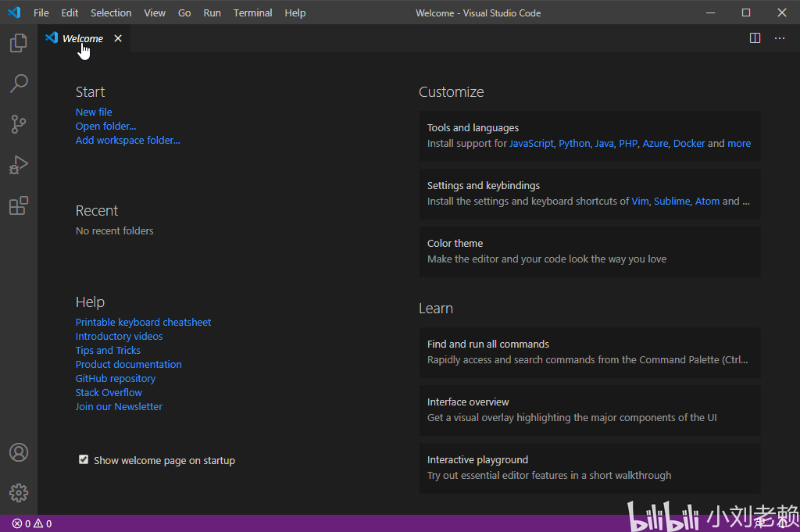This screenshot has height=532, width=800.
Task: Install Java language support link
Action: coord(604,143)
